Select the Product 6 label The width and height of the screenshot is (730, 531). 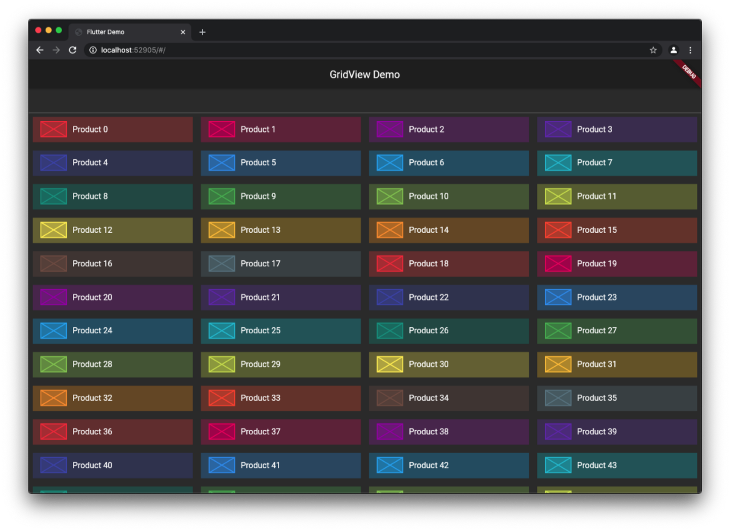(x=426, y=163)
